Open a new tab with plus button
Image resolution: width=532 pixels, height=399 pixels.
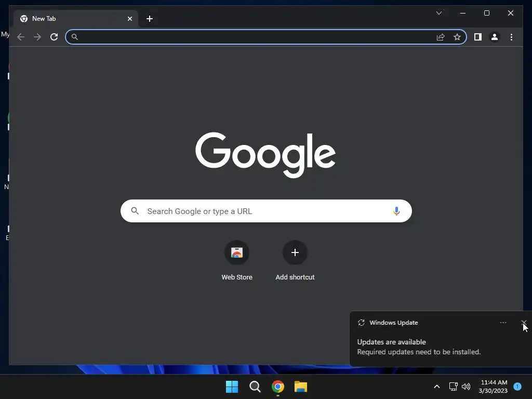150,19
